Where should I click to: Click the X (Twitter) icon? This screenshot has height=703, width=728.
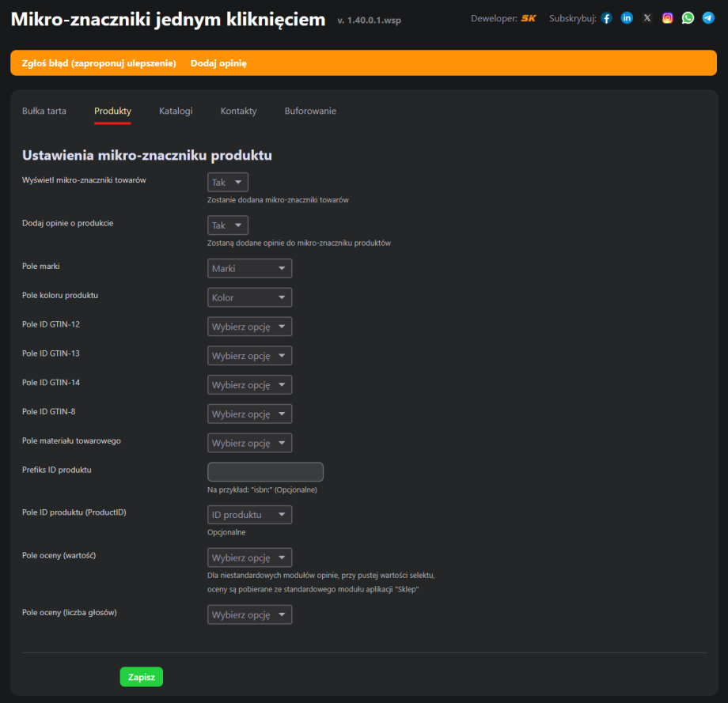[646, 17]
